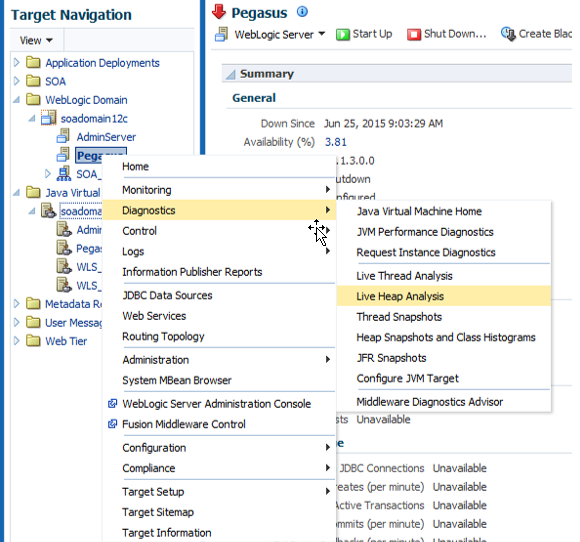Screen dimensions: 580x542
Task: Click the blue information icon next to Pegasus
Action: pyautogui.click(x=302, y=12)
